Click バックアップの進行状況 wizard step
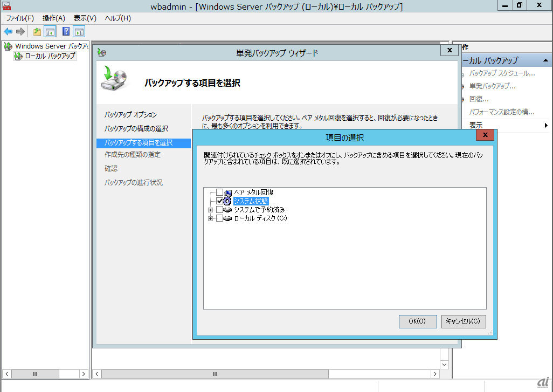Screen dimensions: 553x392 [133, 183]
